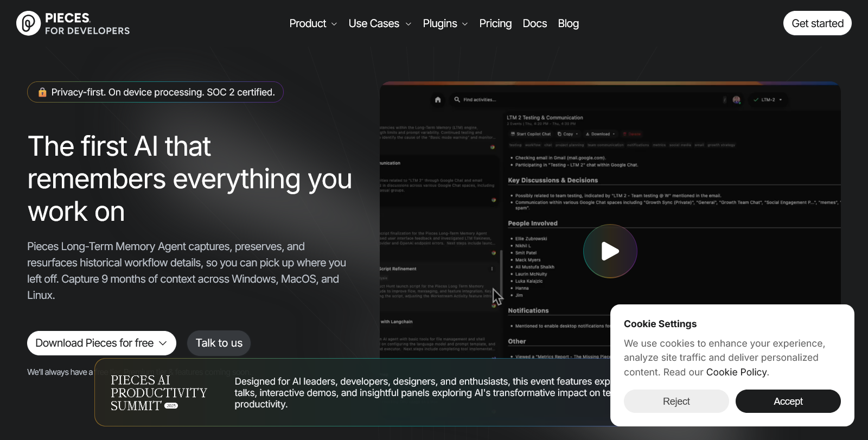This screenshot has height=440, width=868.
Task: Play the product demo video
Action: pyautogui.click(x=610, y=251)
